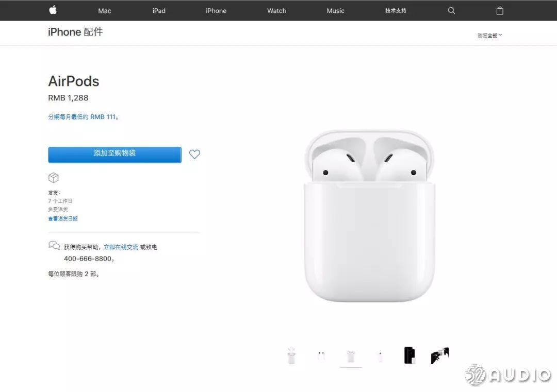Click the 添加至购物袋 button
The image size is (557, 392).
point(114,155)
